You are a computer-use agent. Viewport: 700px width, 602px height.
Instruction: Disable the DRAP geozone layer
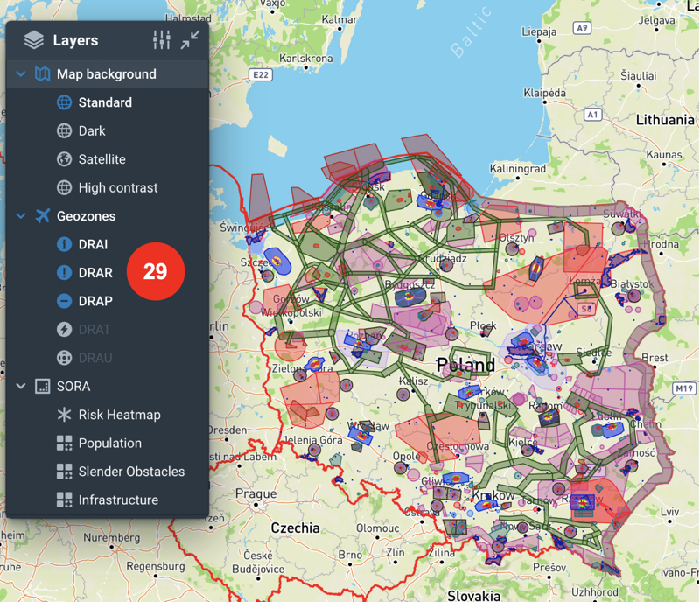coord(94,301)
